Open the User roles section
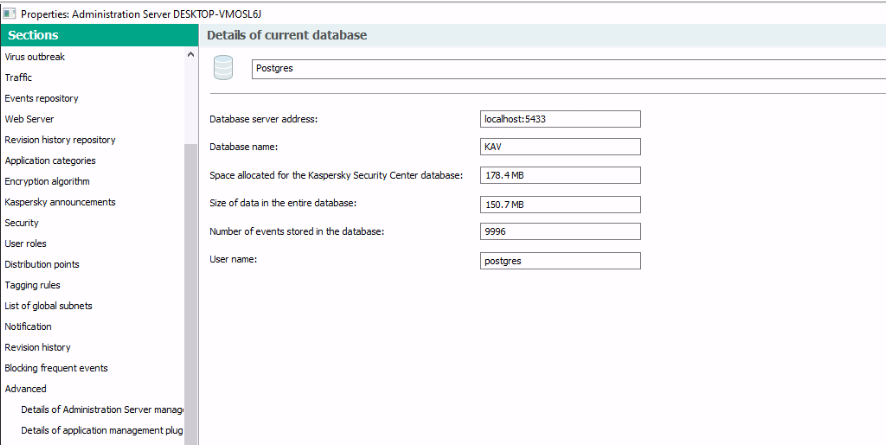The height and width of the screenshot is (445, 886). point(25,243)
